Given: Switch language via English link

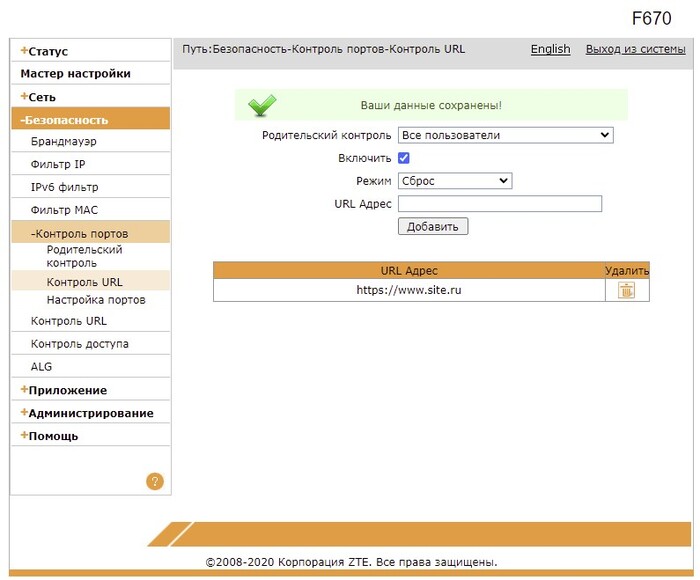Looking at the screenshot, I should tap(550, 49).
